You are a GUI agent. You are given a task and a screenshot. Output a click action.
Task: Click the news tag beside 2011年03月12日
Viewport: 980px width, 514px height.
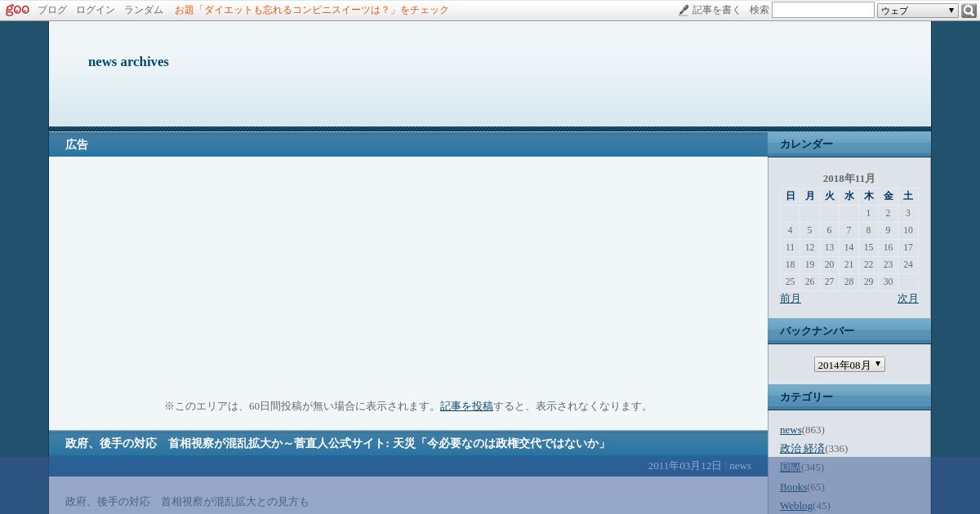click(x=740, y=466)
